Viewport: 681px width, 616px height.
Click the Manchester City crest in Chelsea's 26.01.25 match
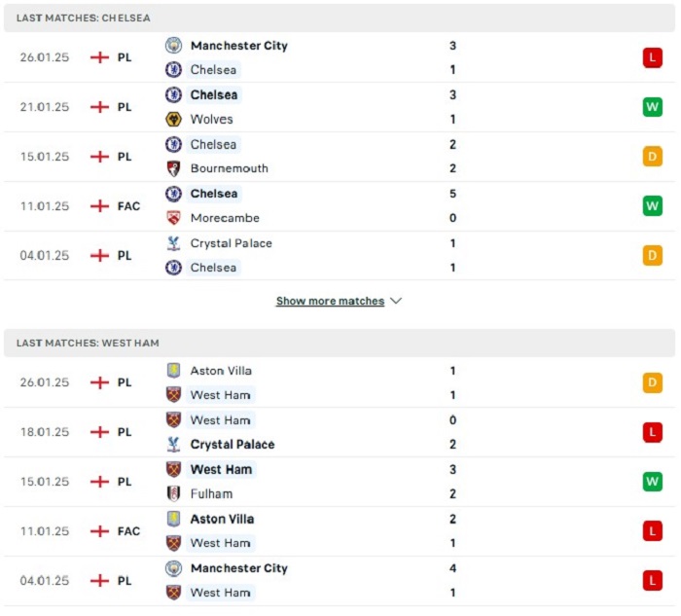tap(173, 46)
